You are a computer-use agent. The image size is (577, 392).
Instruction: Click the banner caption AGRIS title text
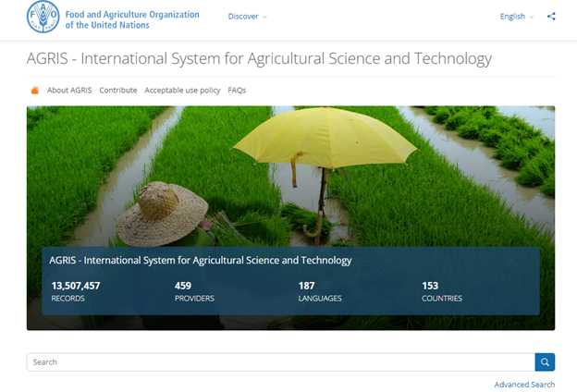[200, 260]
